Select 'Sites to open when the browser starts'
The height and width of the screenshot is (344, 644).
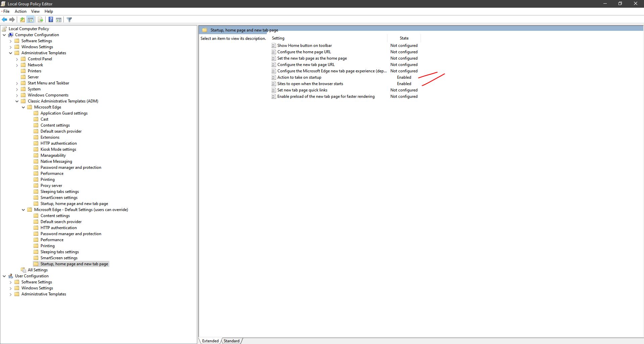pyautogui.click(x=310, y=84)
